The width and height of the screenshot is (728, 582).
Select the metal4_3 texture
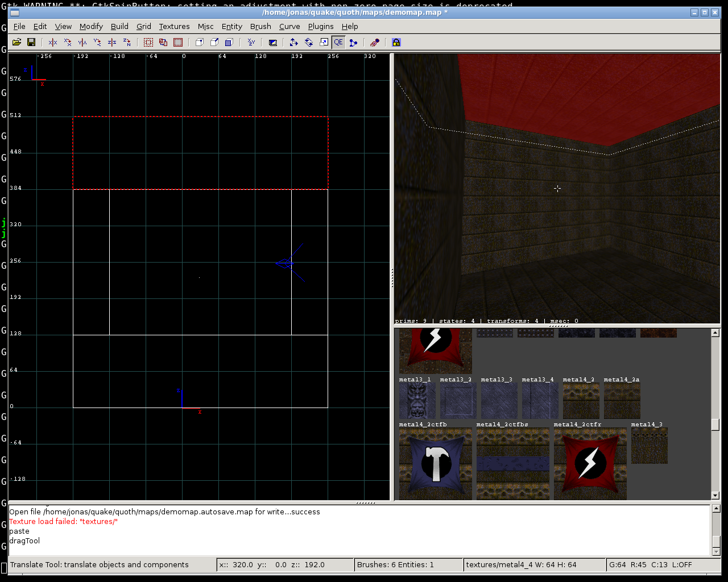click(x=649, y=446)
